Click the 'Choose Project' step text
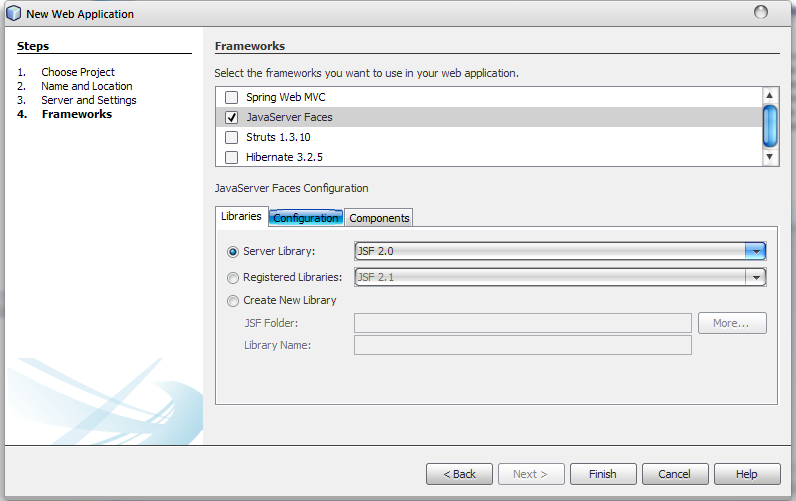 [78, 72]
